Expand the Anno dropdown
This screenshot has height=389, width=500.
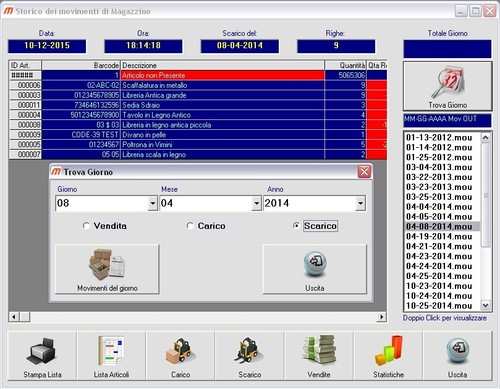(x=360, y=203)
